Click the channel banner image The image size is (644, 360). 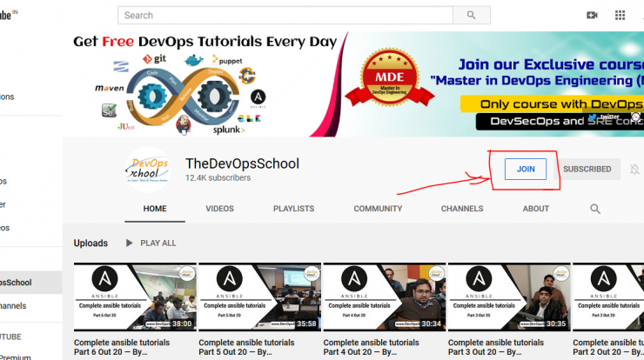point(353,84)
